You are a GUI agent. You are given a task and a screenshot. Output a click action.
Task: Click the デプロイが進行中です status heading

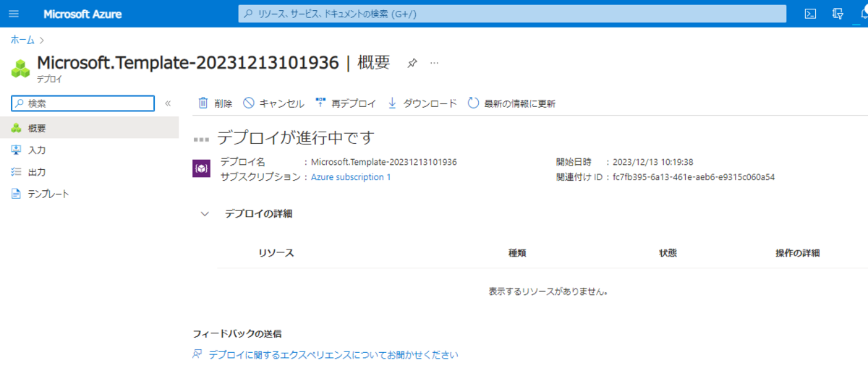click(296, 138)
